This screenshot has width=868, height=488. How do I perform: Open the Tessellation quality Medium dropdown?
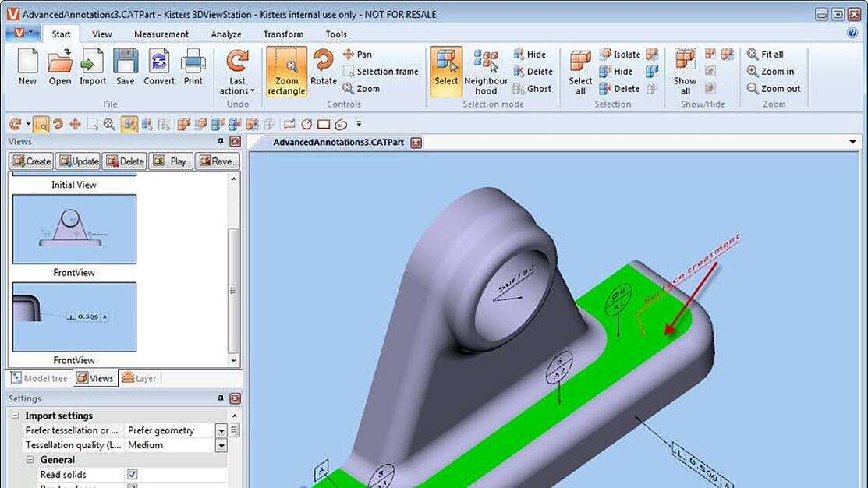pos(221,445)
